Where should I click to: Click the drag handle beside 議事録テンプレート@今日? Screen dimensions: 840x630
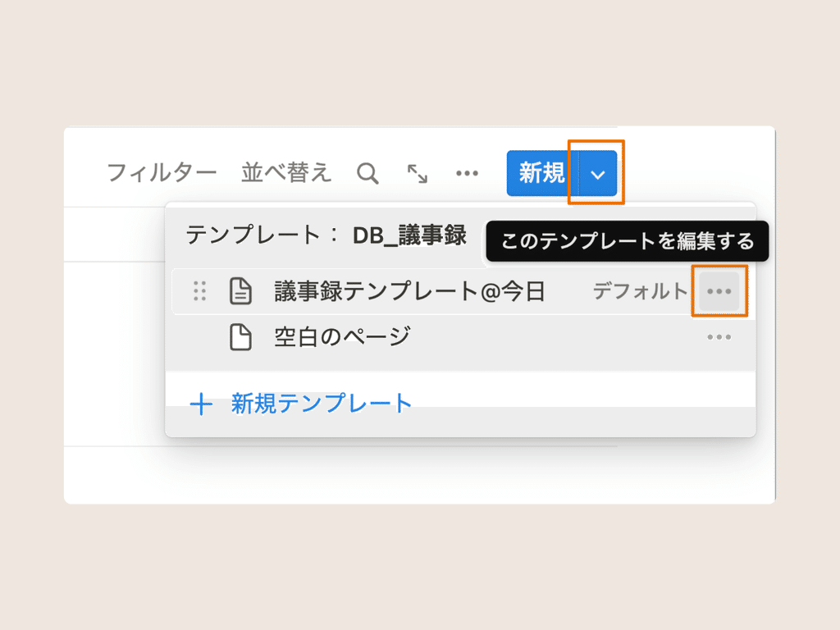[200, 291]
